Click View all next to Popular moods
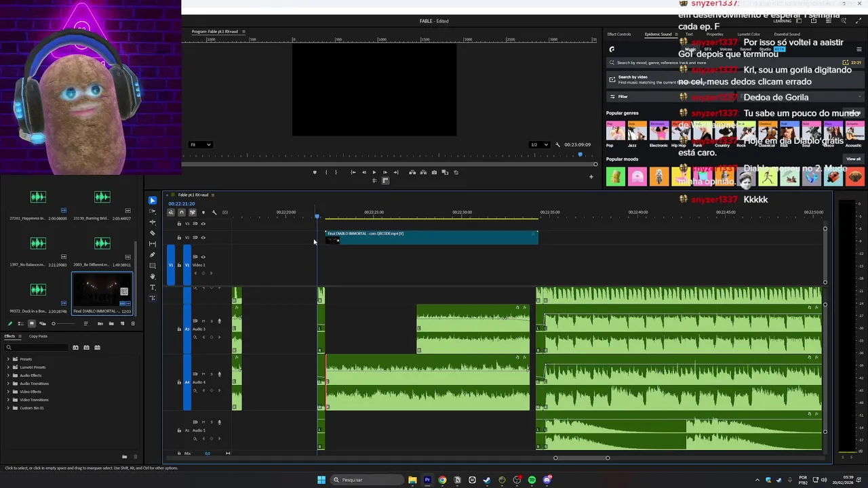The width and height of the screenshot is (868, 488). click(853, 159)
